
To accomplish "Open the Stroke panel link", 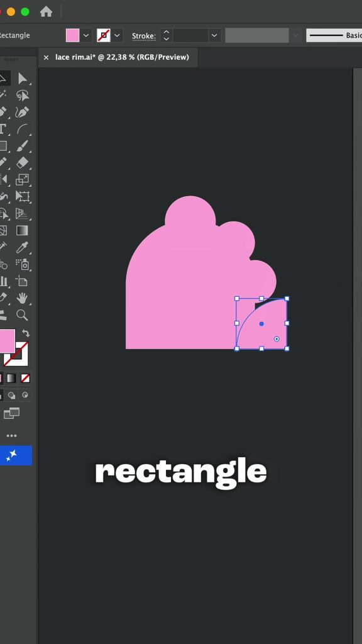I will [144, 36].
